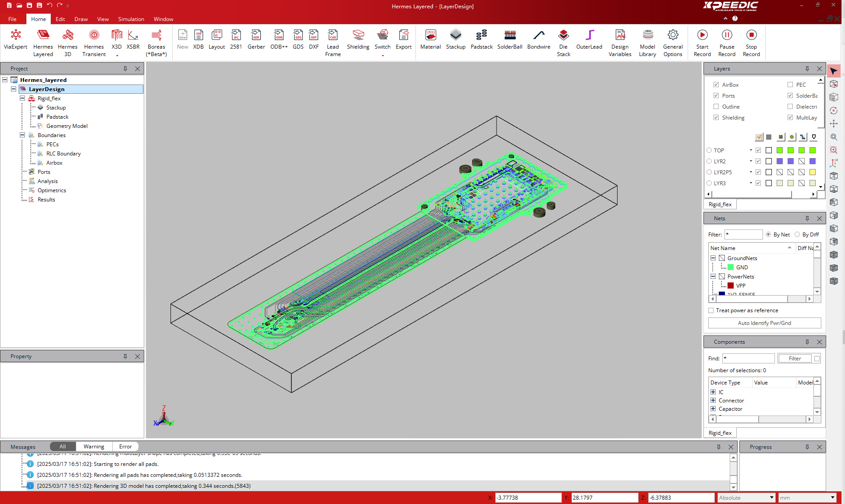
Task: Click the red VPP net color swatch
Action: 731,285
